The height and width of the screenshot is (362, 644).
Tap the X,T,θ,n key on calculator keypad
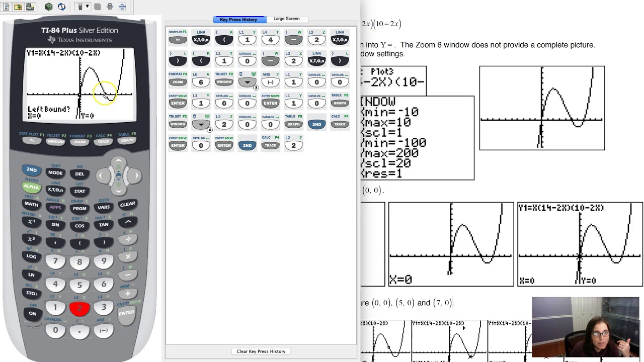point(55,190)
